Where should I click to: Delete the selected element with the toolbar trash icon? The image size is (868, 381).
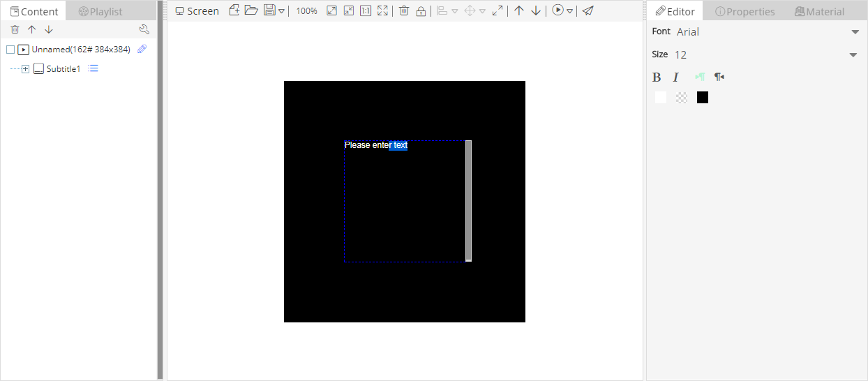click(x=404, y=10)
